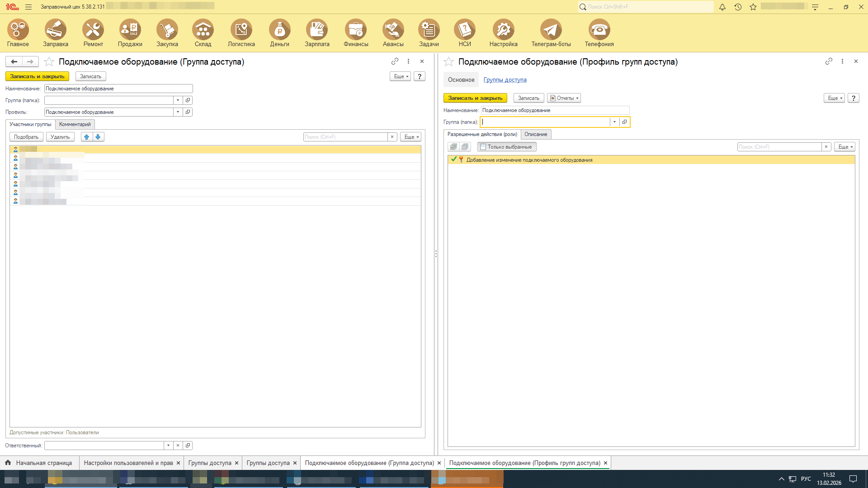This screenshot has height=488, width=868.
Task: Move participant up with blue arrow
Action: [x=87, y=137]
